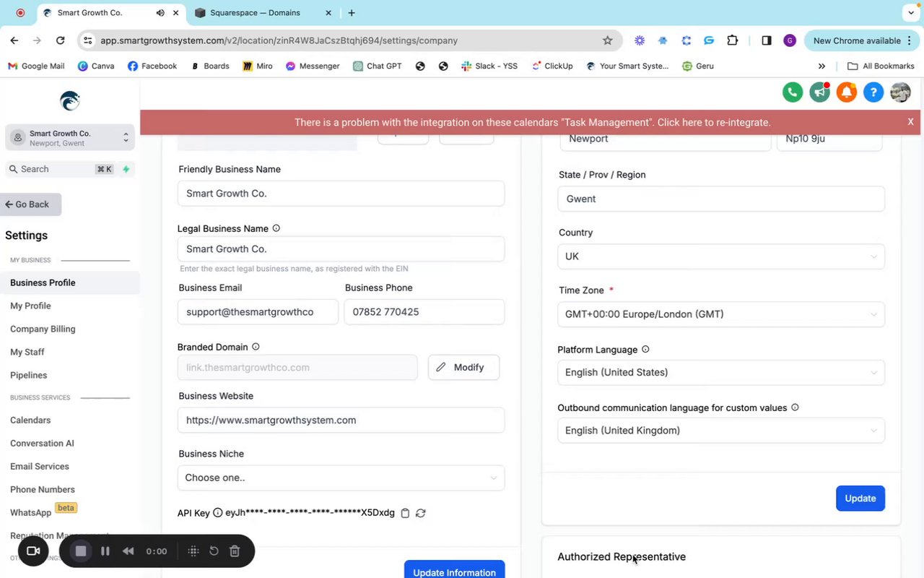Click the Business Email field

pos(258,312)
